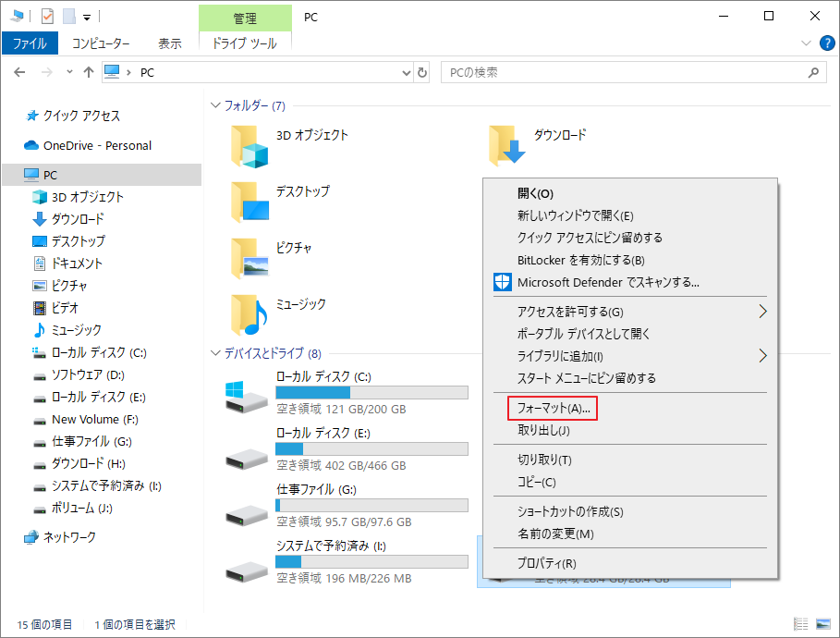The height and width of the screenshot is (638, 840).
Task: Choose 取り出し(J) from context menu
Action: 630,430
